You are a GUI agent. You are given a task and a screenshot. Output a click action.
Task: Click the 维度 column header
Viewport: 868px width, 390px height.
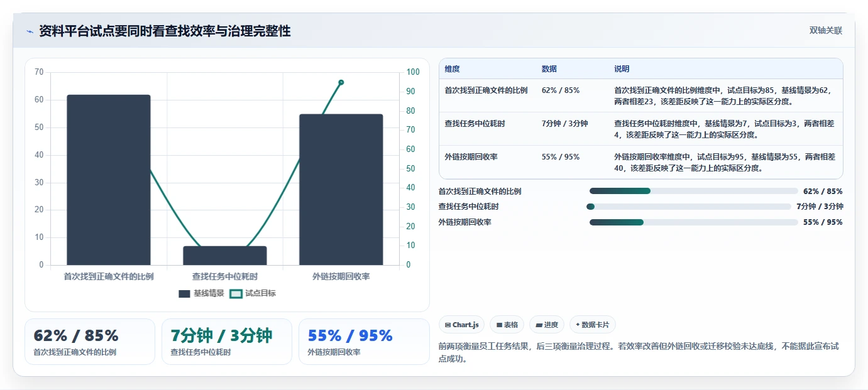point(452,69)
